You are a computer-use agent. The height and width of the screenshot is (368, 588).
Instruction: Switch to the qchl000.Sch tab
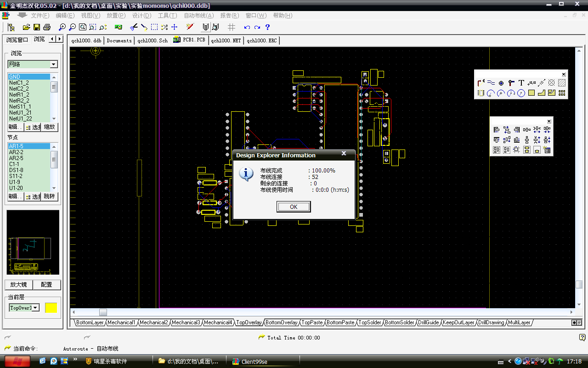153,40
